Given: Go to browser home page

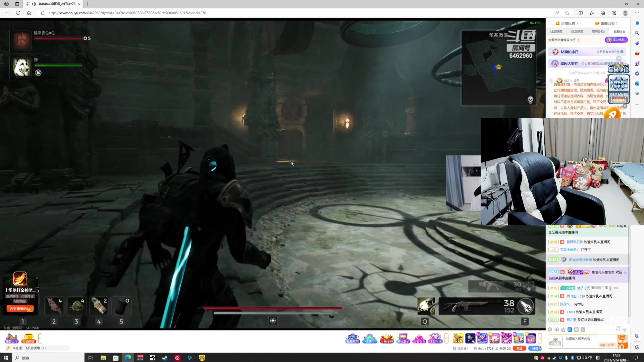Looking at the screenshot, I should pyautogui.click(x=29, y=13).
